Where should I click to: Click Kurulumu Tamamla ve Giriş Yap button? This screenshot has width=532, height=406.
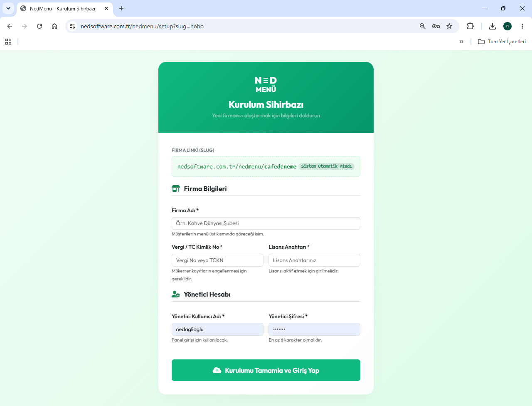tap(266, 370)
